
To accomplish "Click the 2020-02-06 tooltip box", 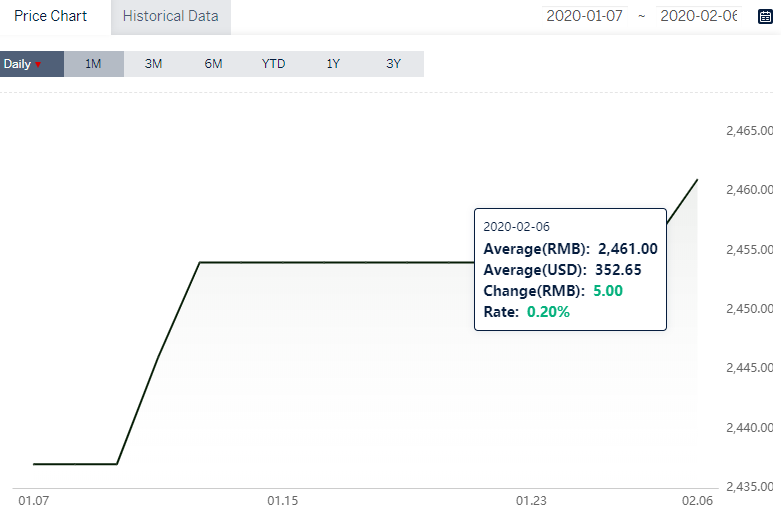I will (x=570, y=269).
